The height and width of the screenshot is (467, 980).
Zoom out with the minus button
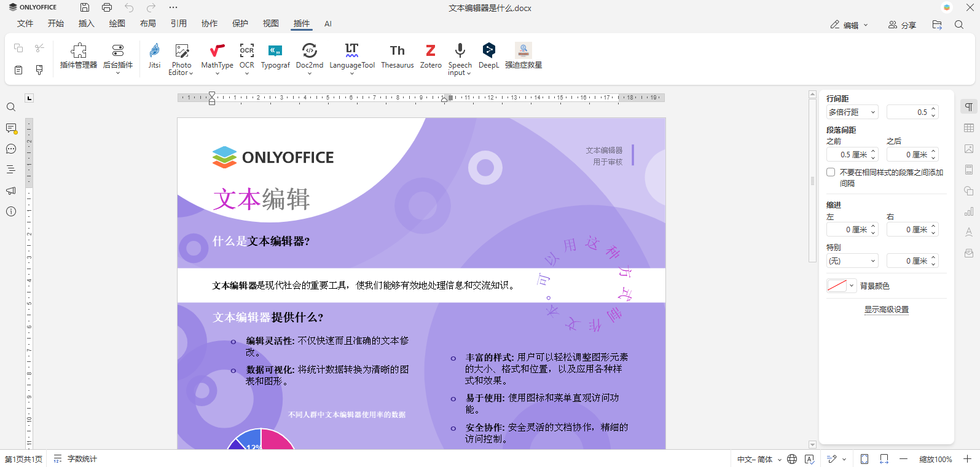[903, 459]
